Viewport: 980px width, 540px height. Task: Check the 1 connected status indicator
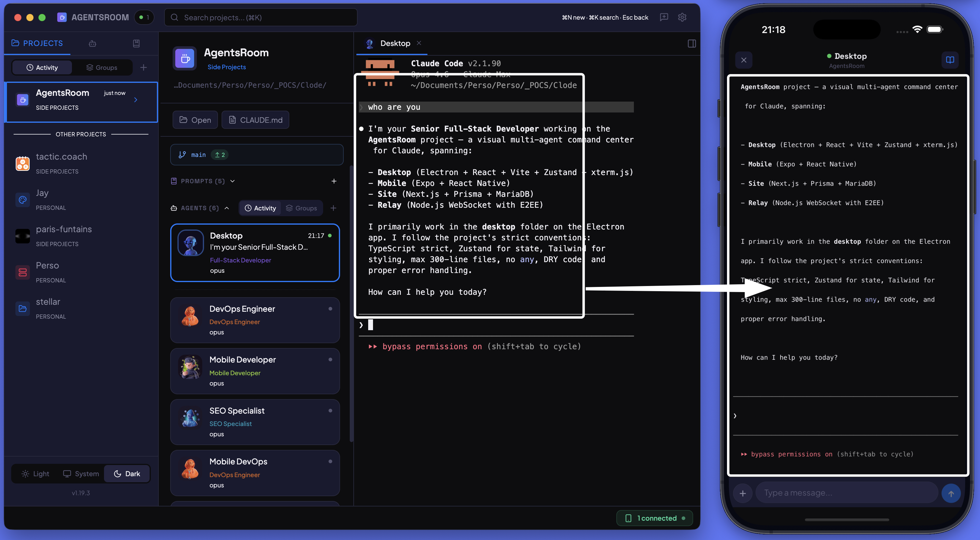pos(654,518)
